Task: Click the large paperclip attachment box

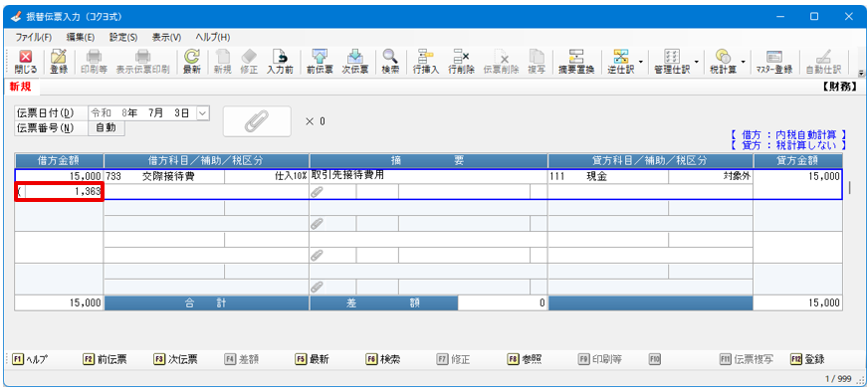Action: [x=257, y=121]
